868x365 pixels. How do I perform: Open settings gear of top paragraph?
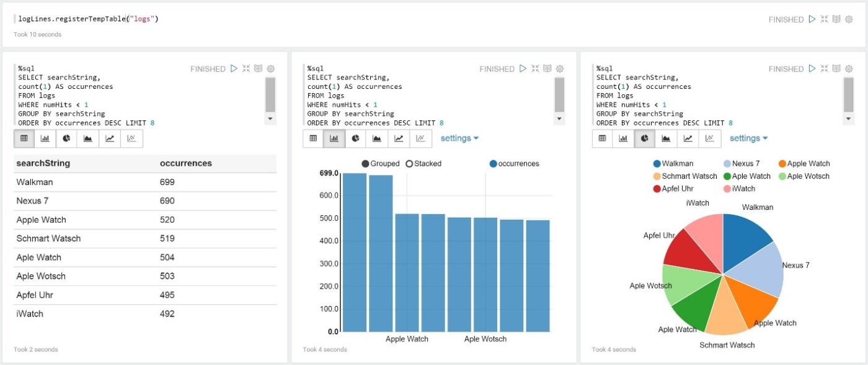click(x=849, y=19)
